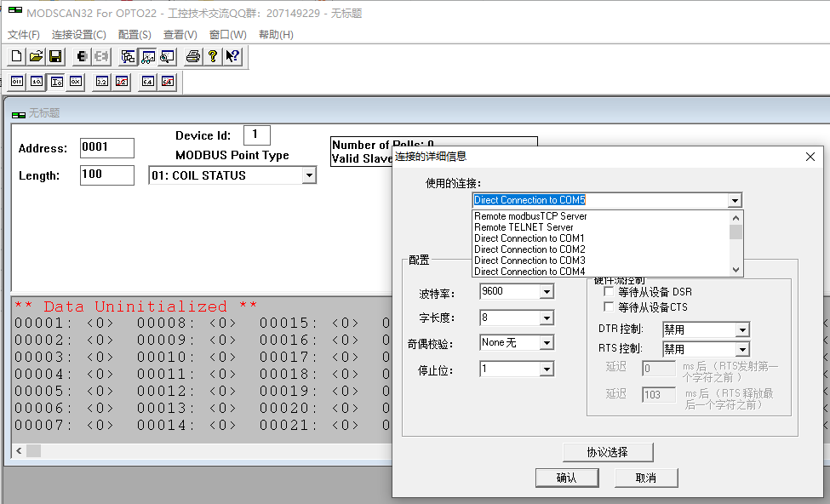Select 32-bit float (3.2) display format
Viewport: 830px width, 504px height.
coord(101,82)
